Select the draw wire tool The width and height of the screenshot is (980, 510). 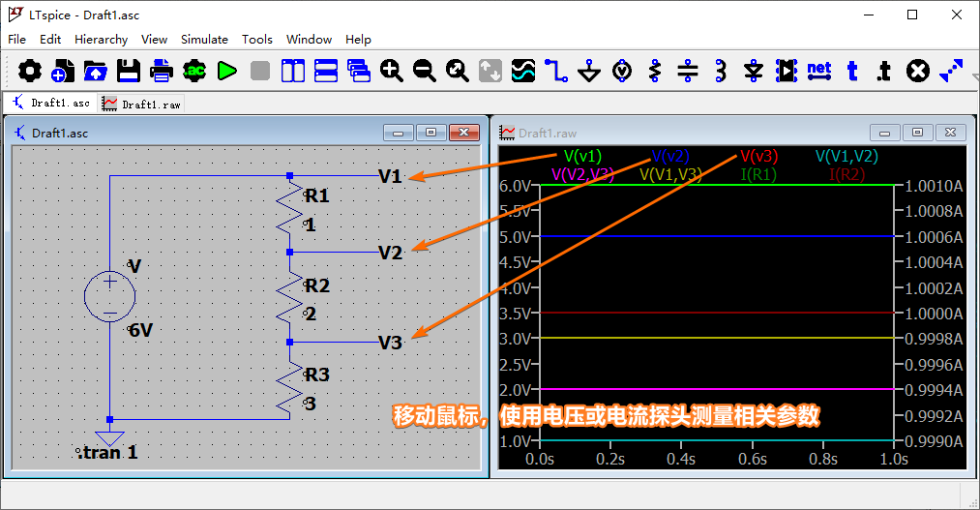tap(555, 71)
